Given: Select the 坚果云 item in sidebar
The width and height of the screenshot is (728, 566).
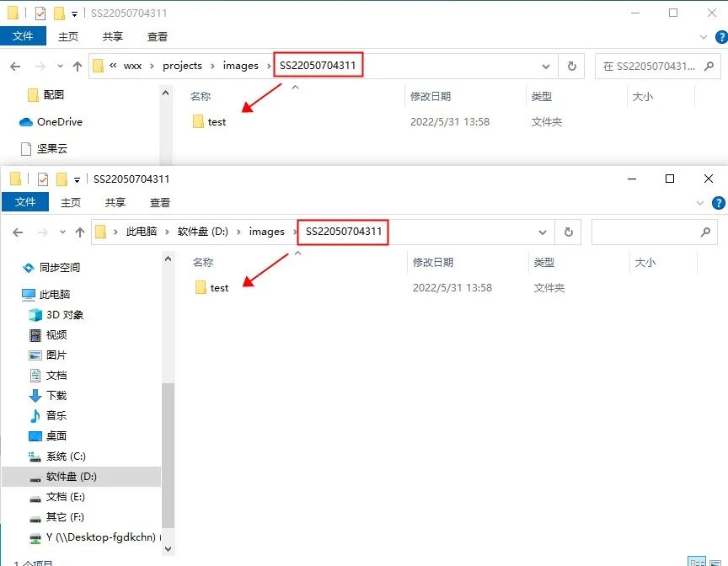Looking at the screenshot, I should [x=51, y=149].
